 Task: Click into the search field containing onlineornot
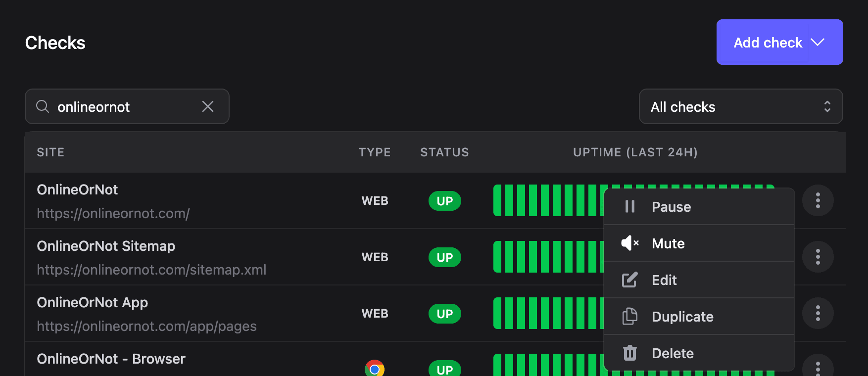(127, 106)
